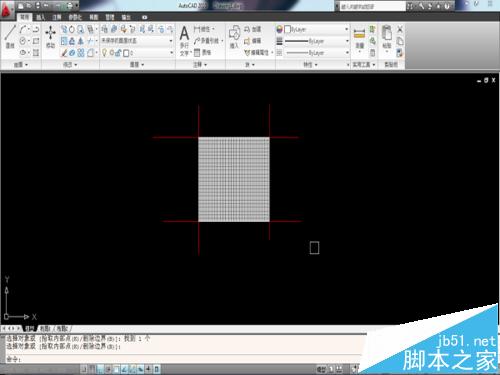Click Edit block (编辑) button
Screen dimensions: 500x375
[252, 41]
